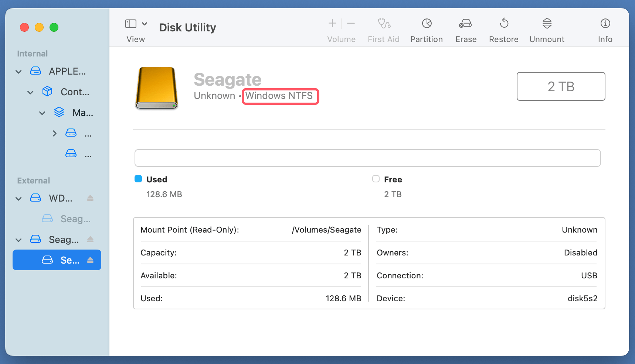Open the View options dropdown
The width and height of the screenshot is (635, 364).
point(145,23)
